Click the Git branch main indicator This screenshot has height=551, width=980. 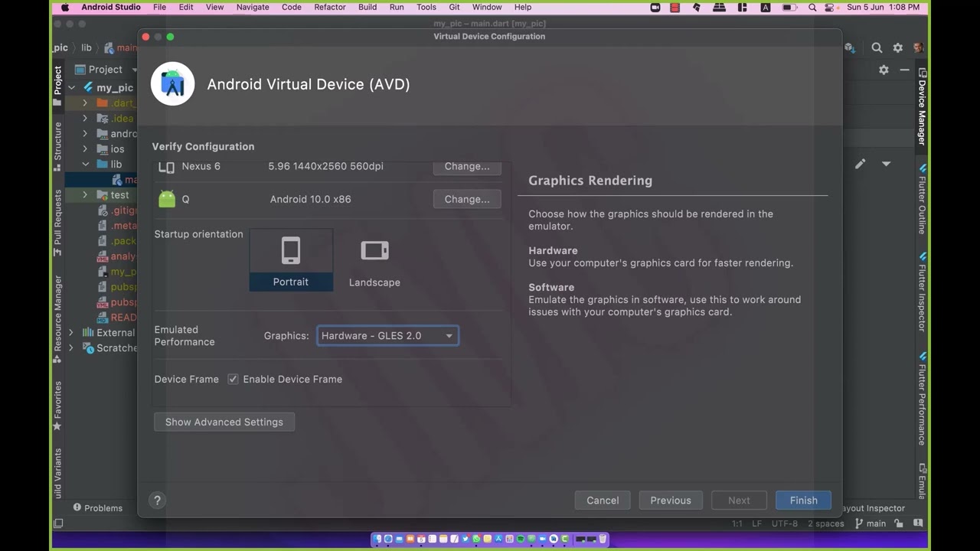pyautogui.click(x=871, y=523)
